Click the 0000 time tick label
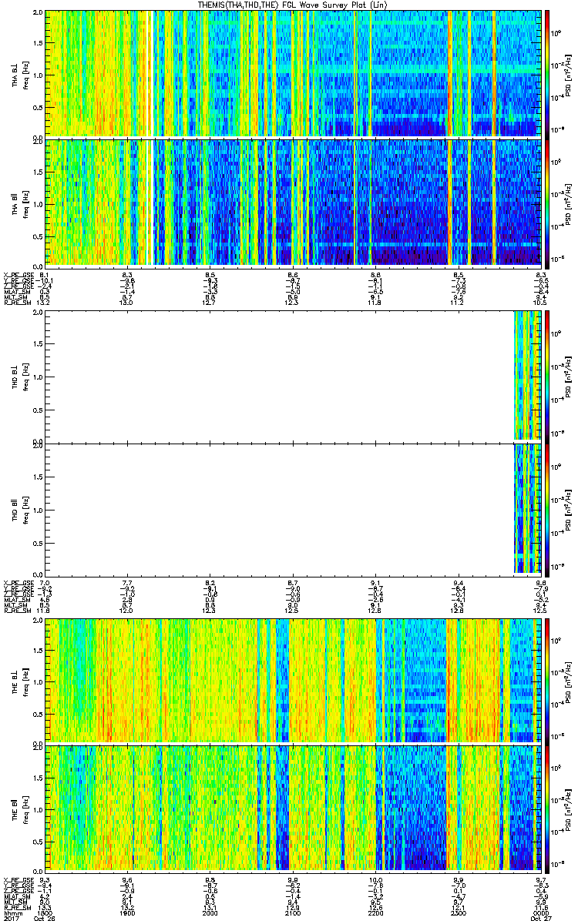The image size is (578, 924). 541,912
